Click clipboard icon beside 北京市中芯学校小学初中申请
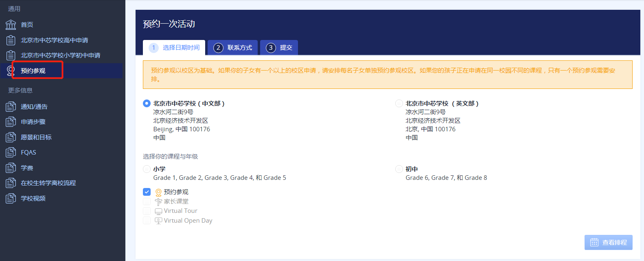Screen dimensions: 644x261 (11, 55)
